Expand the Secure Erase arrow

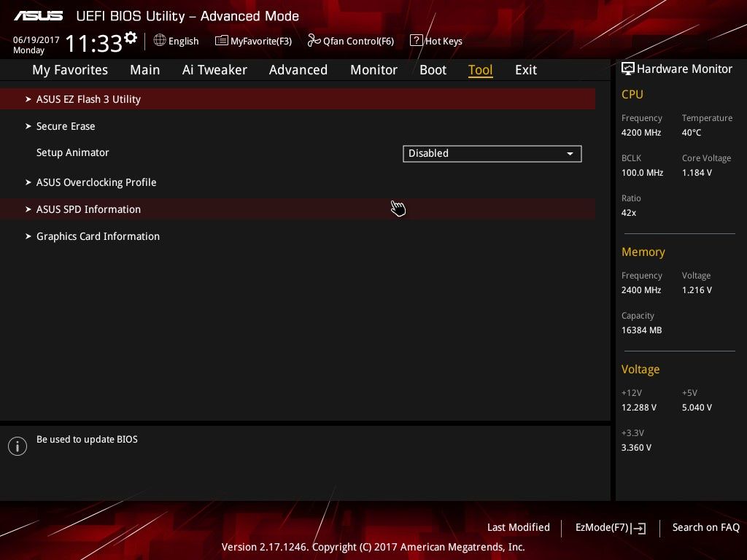pyautogui.click(x=28, y=126)
